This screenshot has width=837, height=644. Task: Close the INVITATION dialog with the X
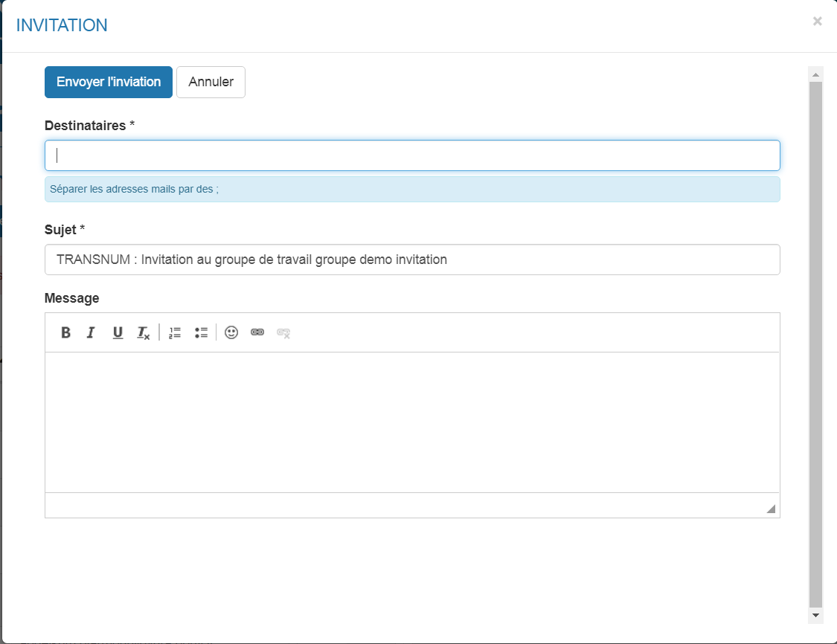(817, 22)
